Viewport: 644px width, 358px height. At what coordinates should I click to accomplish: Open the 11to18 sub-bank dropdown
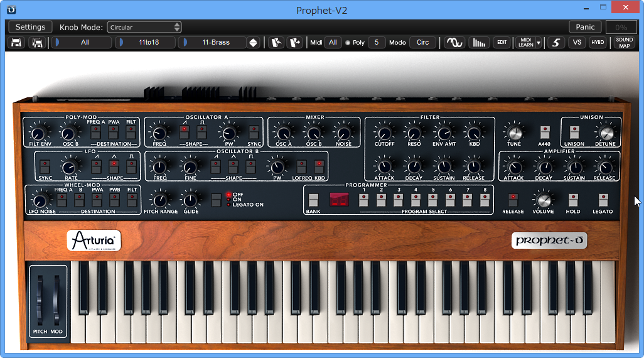[146, 42]
